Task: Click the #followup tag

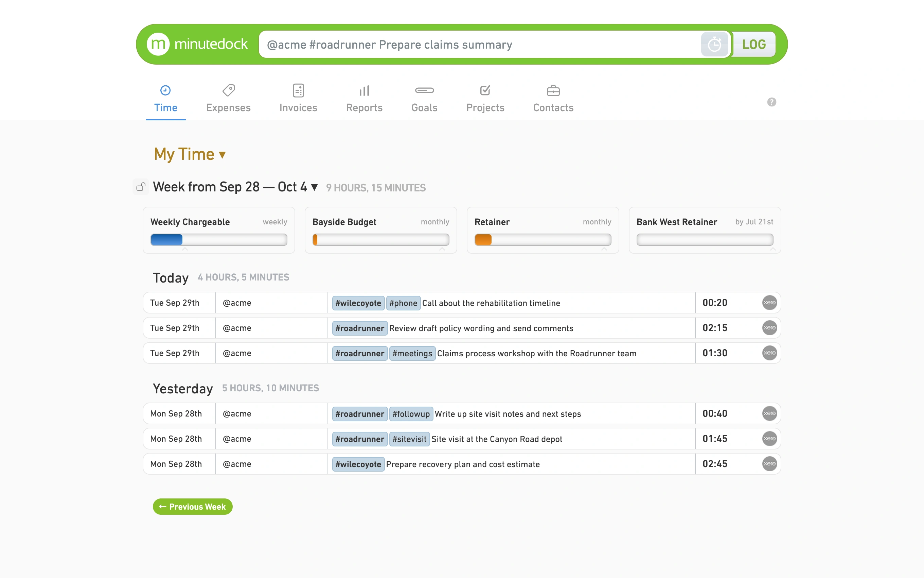Action: [x=411, y=414]
